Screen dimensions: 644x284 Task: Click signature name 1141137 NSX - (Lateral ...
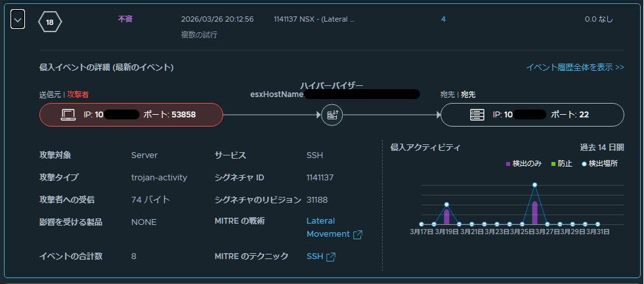pos(314,19)
